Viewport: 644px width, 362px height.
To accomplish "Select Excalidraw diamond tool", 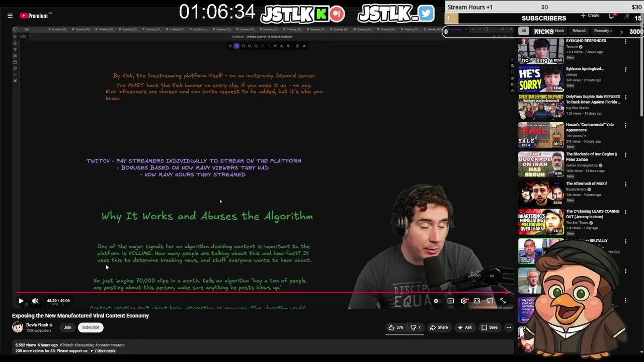I will tap(250, 46).
